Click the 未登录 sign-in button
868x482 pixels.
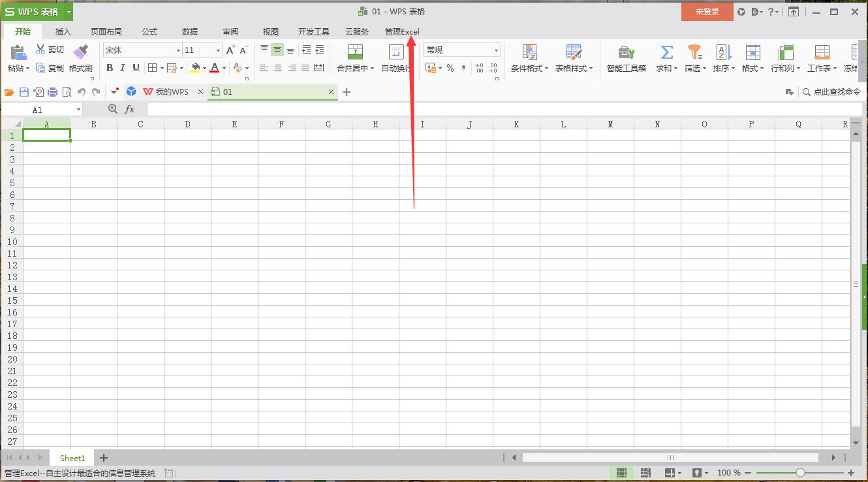point(707,12)
